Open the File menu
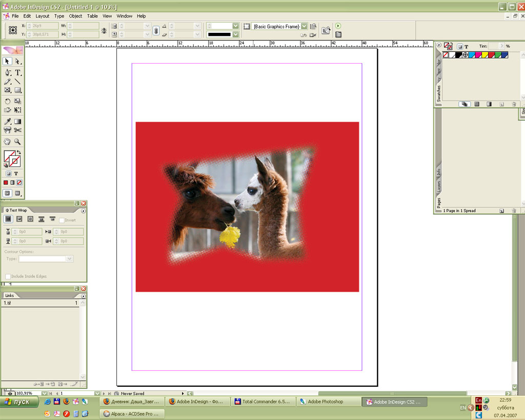The width and height of the screenshot is (525, 420). pyautogui.click(x=15, y=16)
